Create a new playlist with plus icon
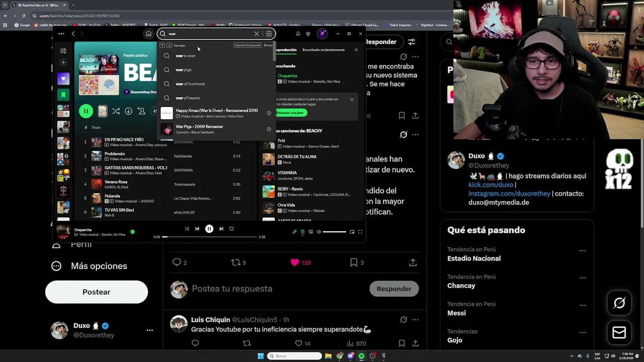Screen dimensions: 644x362 click(x=63, y=62)
